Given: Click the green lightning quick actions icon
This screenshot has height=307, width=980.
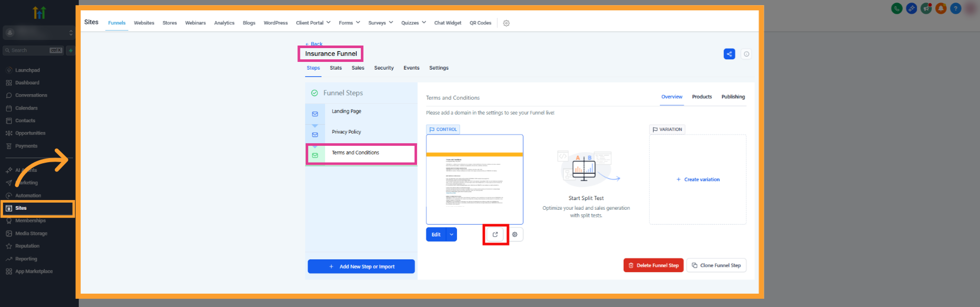Looking at the screenshot, I should point(71,50).
